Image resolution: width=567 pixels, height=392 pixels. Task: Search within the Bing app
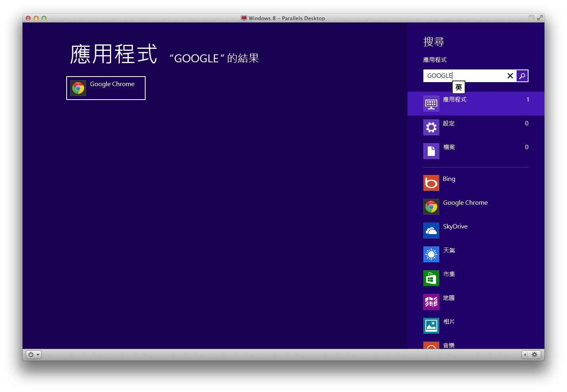(x=476, y=183)
